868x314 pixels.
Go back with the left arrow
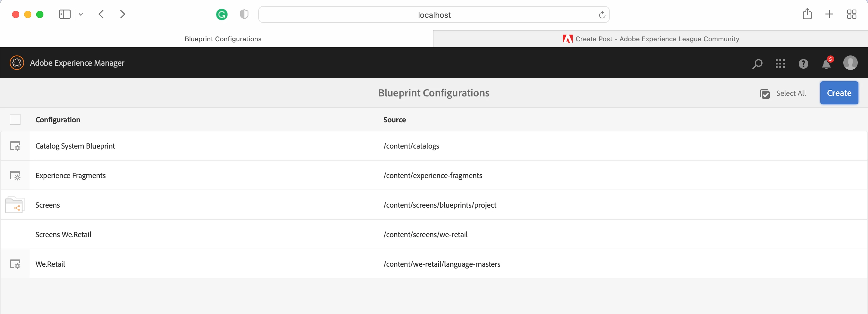101,14
